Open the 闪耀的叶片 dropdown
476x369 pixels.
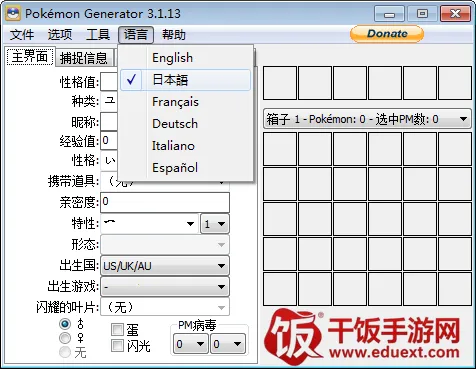(x=165, y=307)
